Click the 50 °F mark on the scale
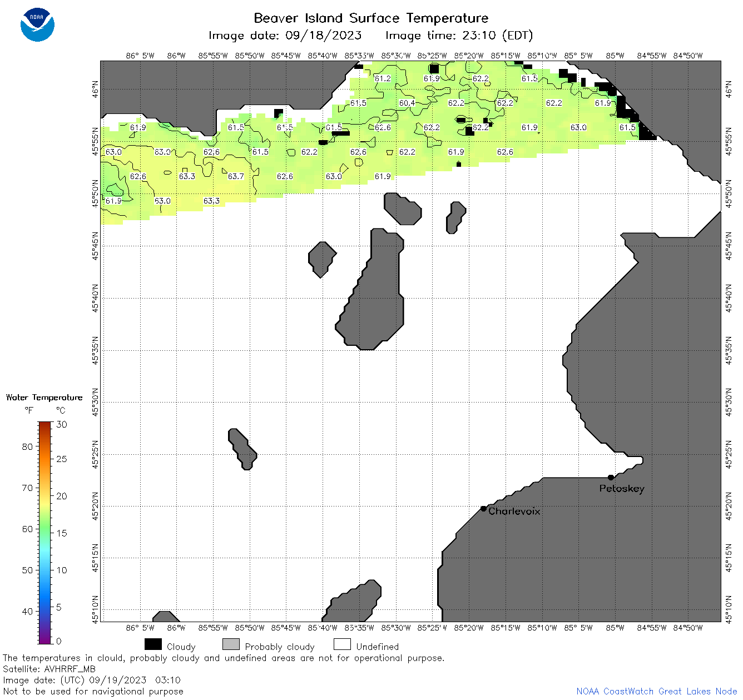743x700 pixels. (x=27, y=570)
